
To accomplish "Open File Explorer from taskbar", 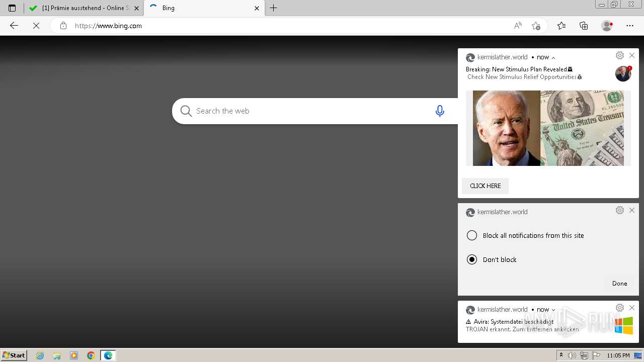I will [57, 355].
